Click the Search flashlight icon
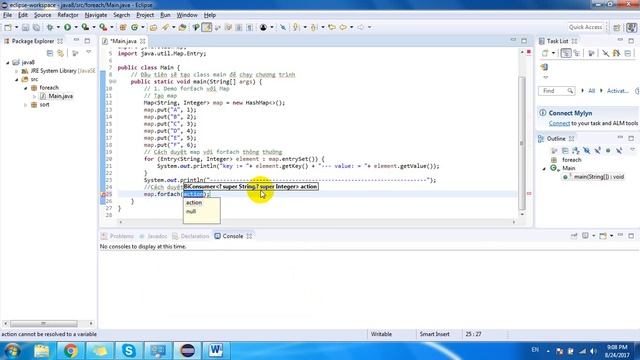 (x=165, y=27)
